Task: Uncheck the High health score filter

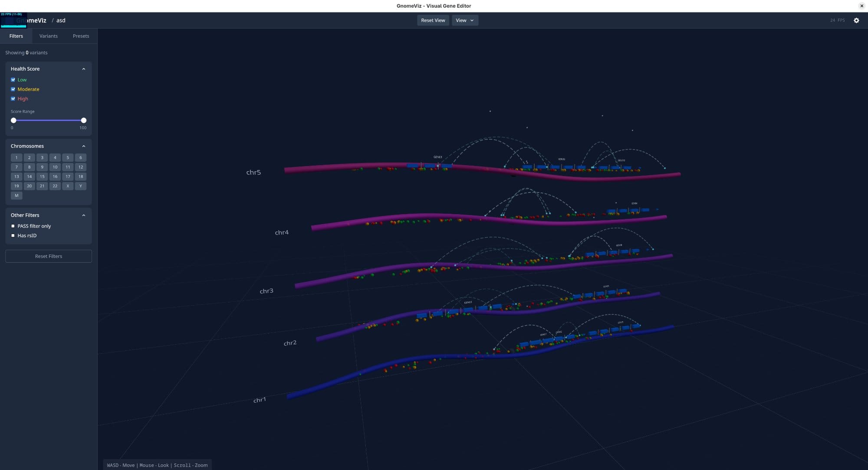Action: click(x=13, y=99)
